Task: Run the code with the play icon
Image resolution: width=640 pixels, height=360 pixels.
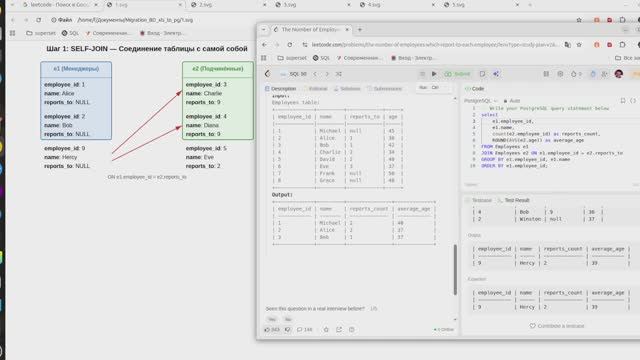Action: 434,74
